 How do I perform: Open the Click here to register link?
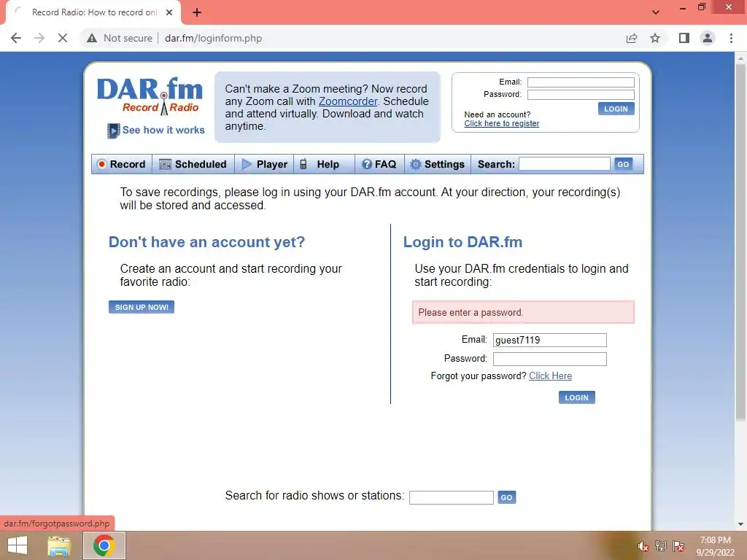click(x=502, y=123)
